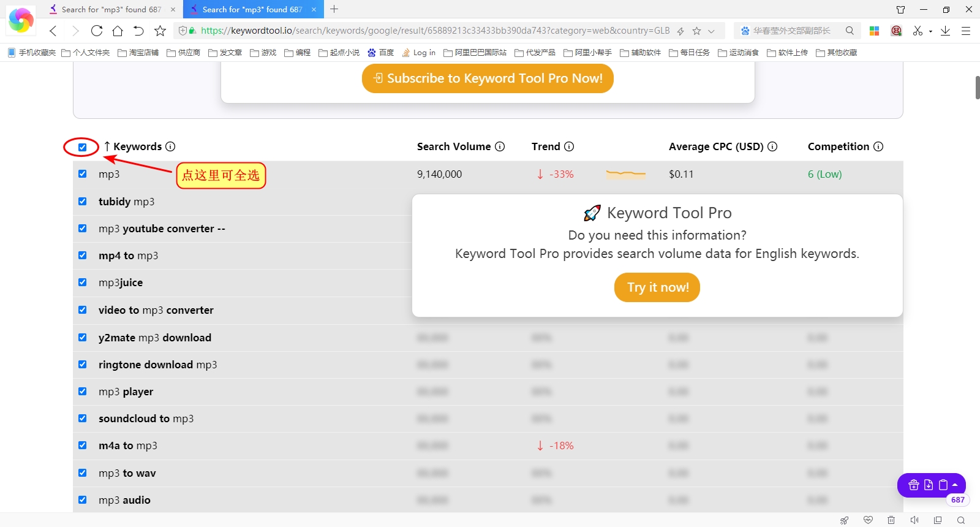The width and height of the screenshot is (980, 527).
Task: Uncheck the 'tubidy mp3' checkbox
Action: point(83,201)
